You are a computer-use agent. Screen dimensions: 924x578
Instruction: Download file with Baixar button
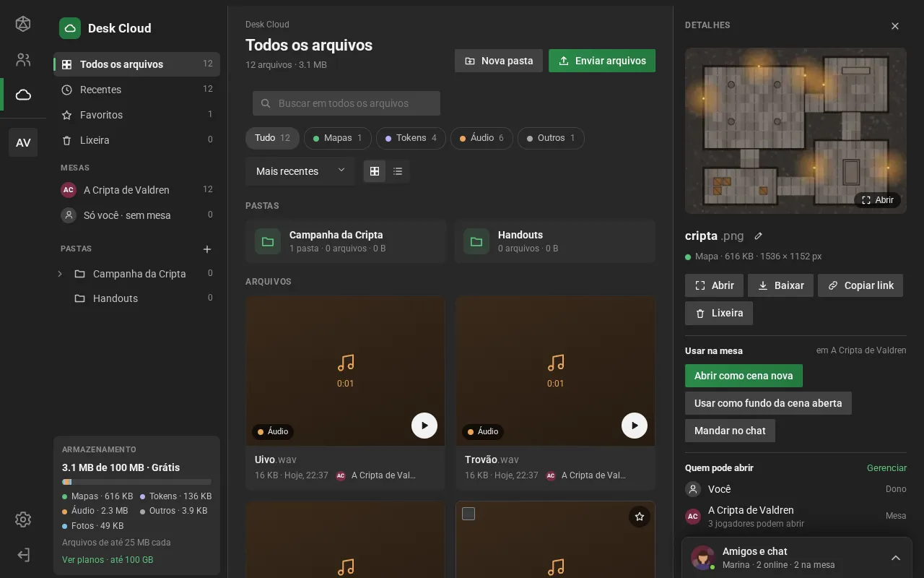tap(780, 285)
